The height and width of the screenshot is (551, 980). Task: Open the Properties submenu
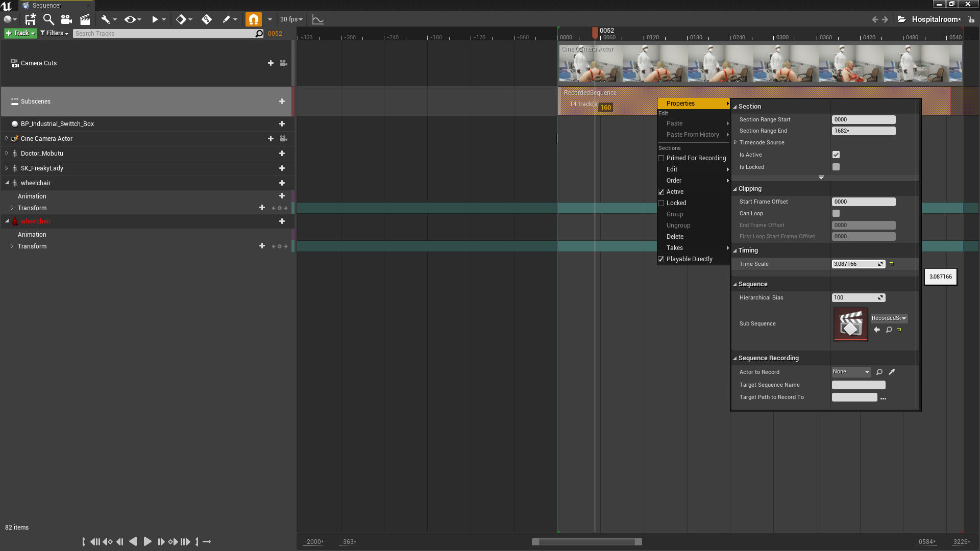coord(694,104)
